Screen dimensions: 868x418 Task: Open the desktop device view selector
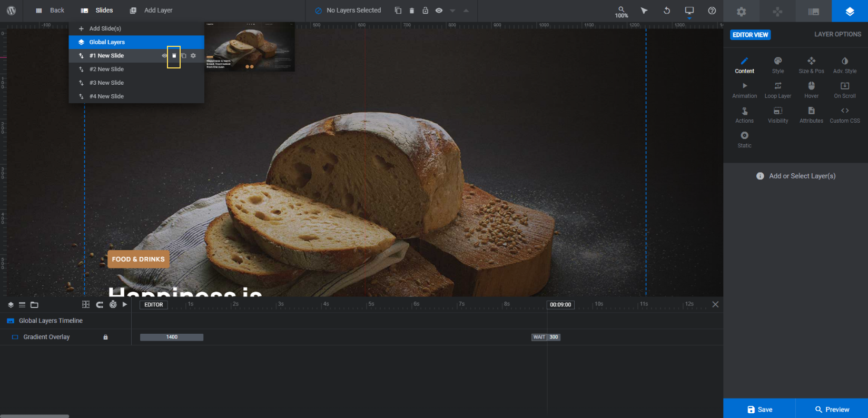click(x=689, y=11)
